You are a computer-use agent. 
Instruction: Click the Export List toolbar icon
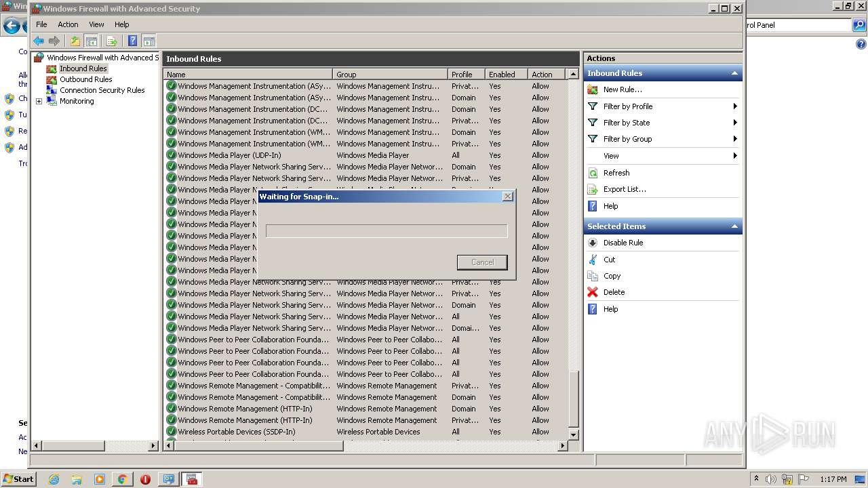(x=112, y=41)
